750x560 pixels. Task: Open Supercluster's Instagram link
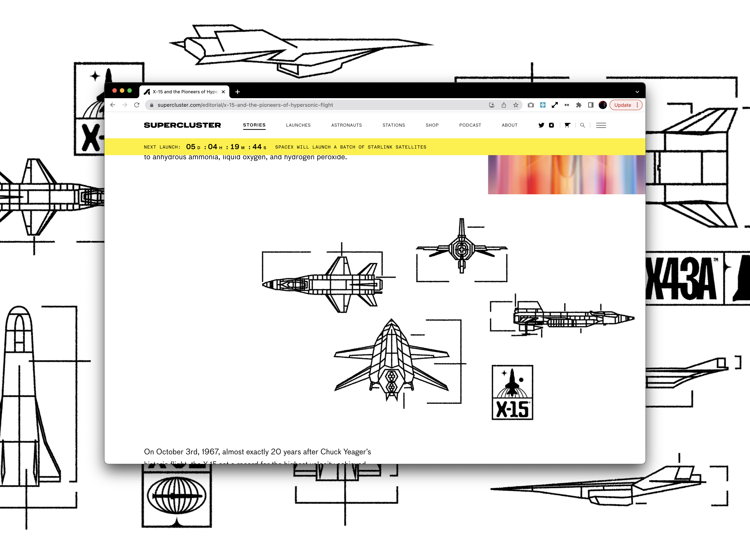(552, 125)
